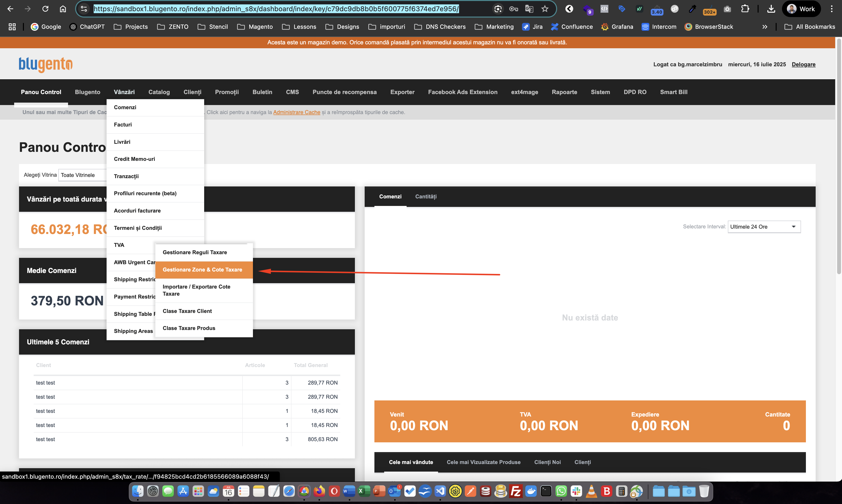This screenshot has height=504, width=842.
Task: Open the Chrome three-dot menu
Action: click(x=832, y=9)
